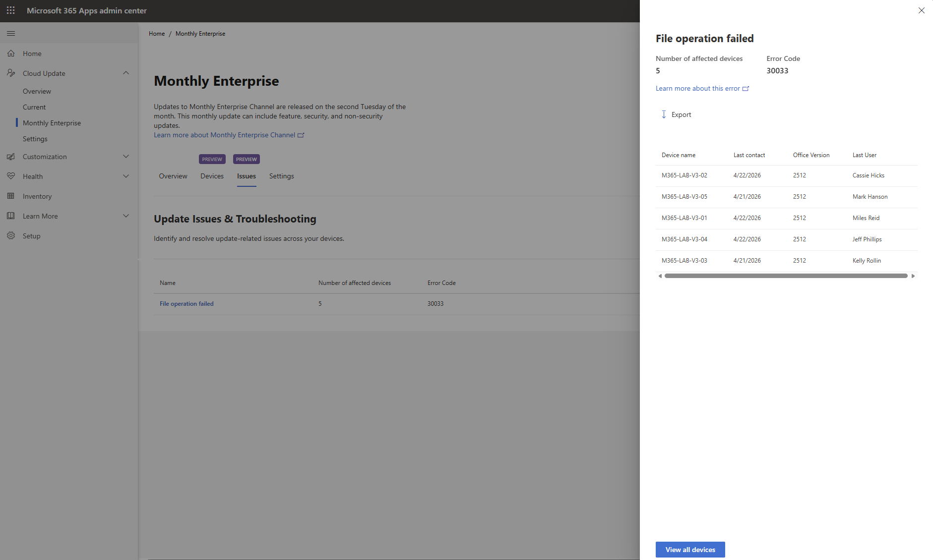Expand the Customization section
Screen dimensions: 933x560
coord(126,156)
